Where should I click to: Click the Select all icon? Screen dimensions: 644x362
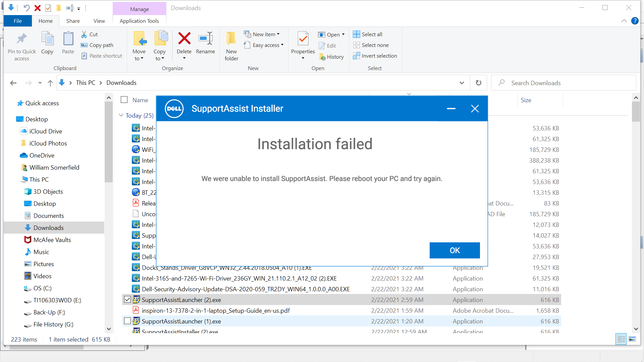356,34
